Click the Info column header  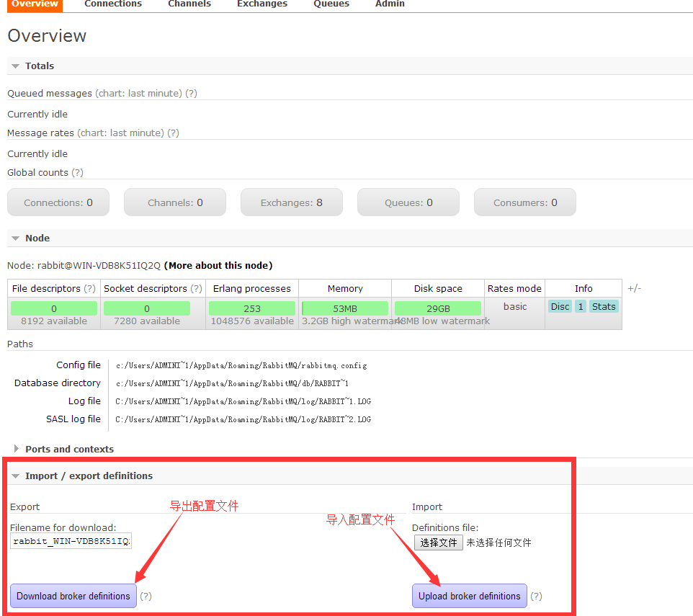584,289
